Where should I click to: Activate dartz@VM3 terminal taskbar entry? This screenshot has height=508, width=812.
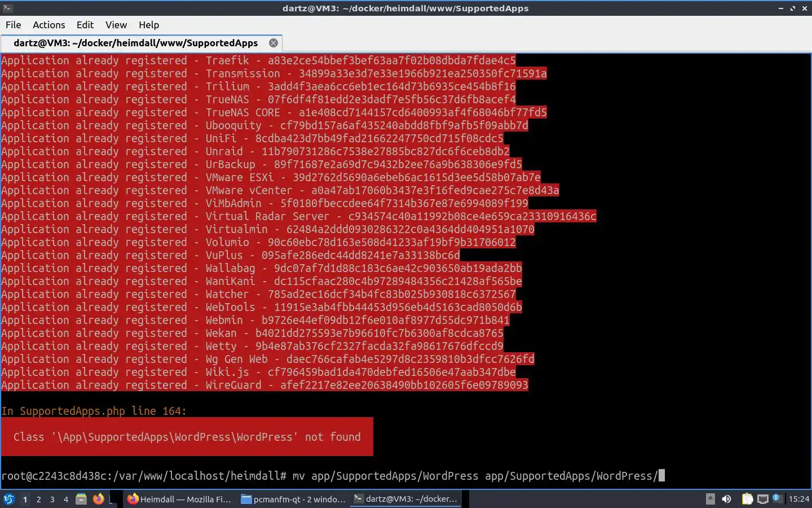(406, 499)
